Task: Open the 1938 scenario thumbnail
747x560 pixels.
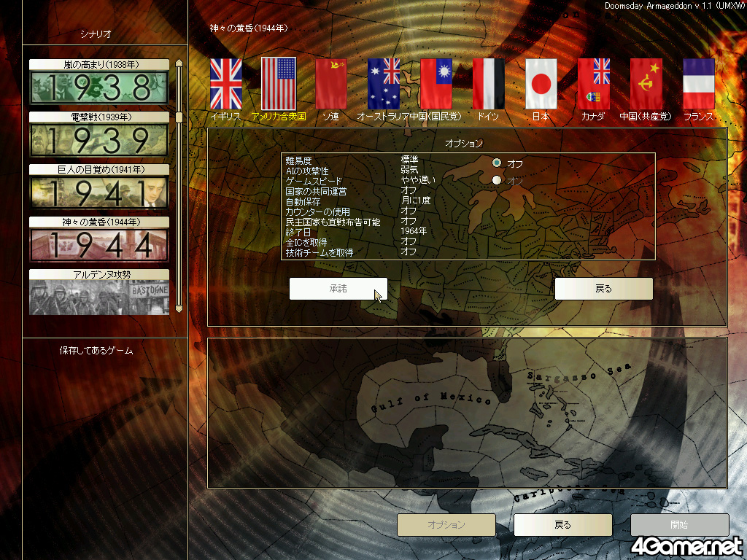Action: 99,87
